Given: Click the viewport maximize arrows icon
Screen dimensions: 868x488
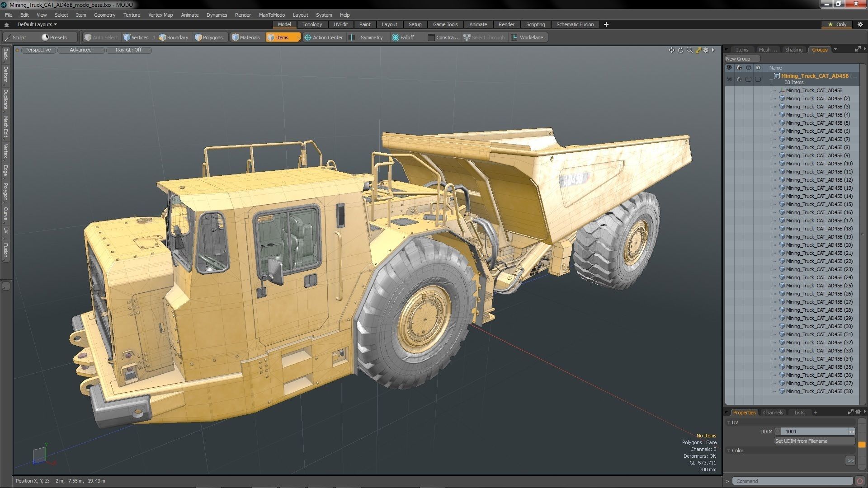Looking at the screenshot, I should click(698, 50).
